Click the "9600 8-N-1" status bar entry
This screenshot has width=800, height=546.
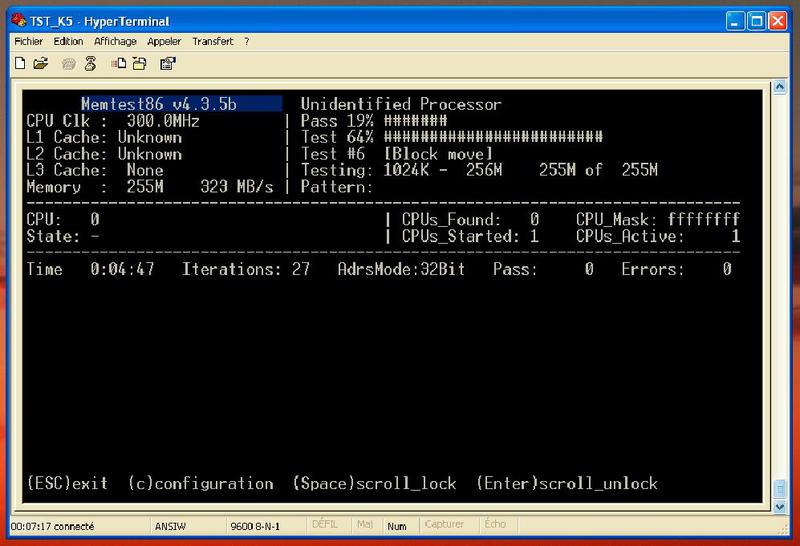(255, 526)
